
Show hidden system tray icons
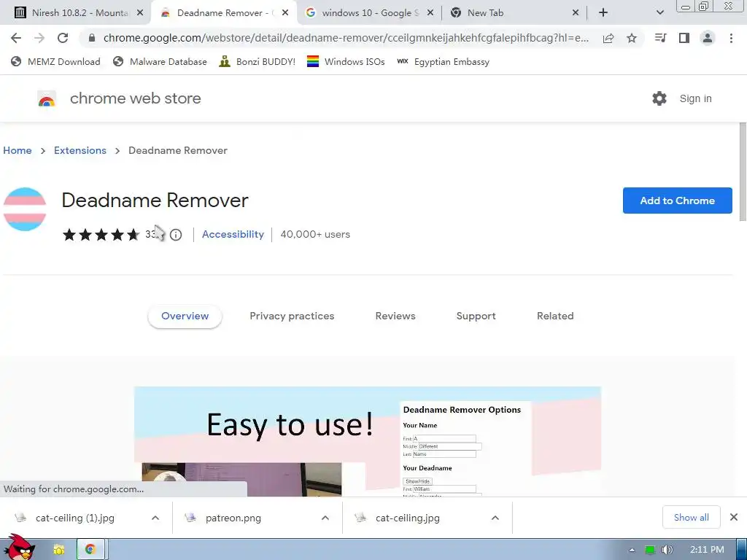click(x=632, y=550)
